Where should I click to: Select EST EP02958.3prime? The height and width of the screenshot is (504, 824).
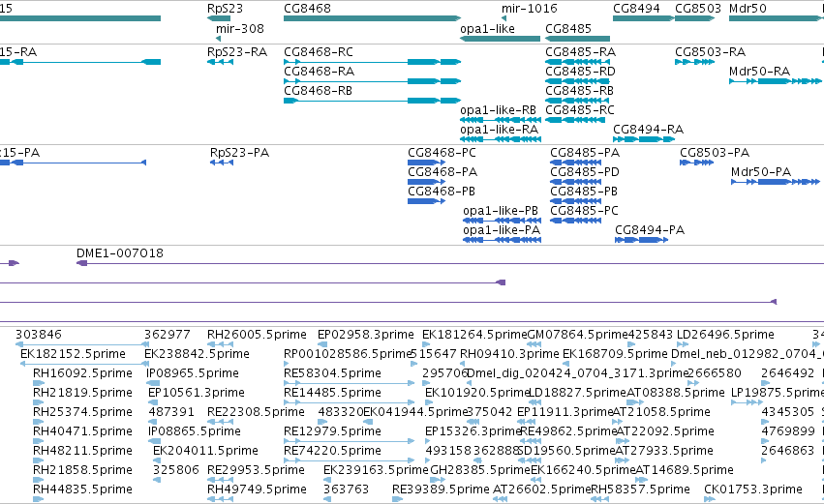365,335
